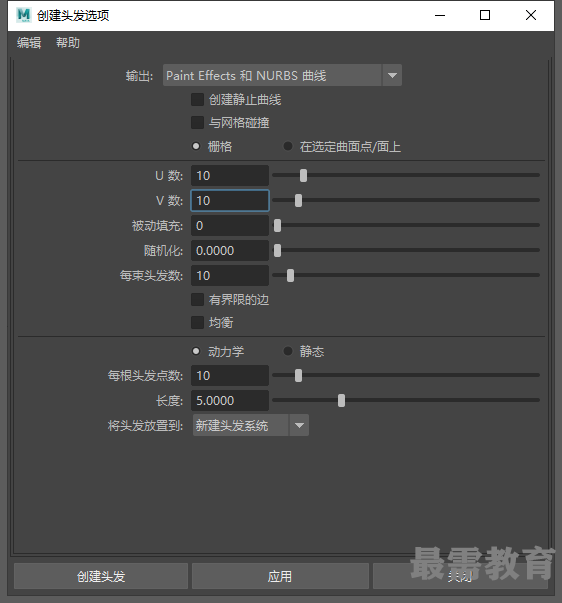Viewport: 562px width, 603px height.
Task: Click the 创建头发 button
Action: tap(101, 576)
